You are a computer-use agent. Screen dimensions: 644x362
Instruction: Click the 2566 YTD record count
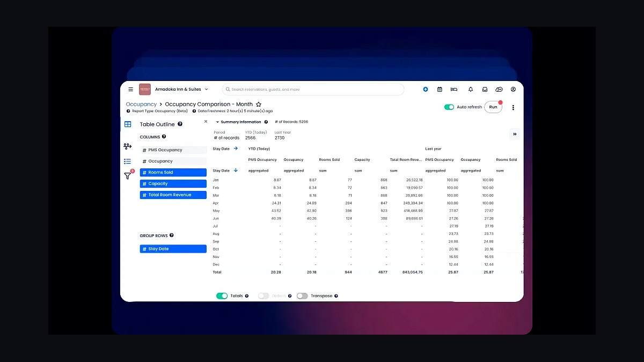tap(251, 138)
